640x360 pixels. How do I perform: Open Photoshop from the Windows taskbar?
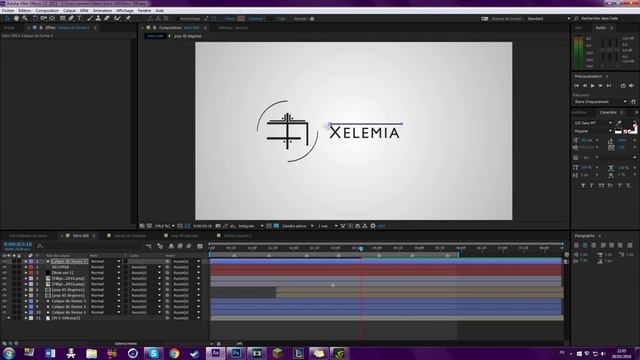pos(236,353)
